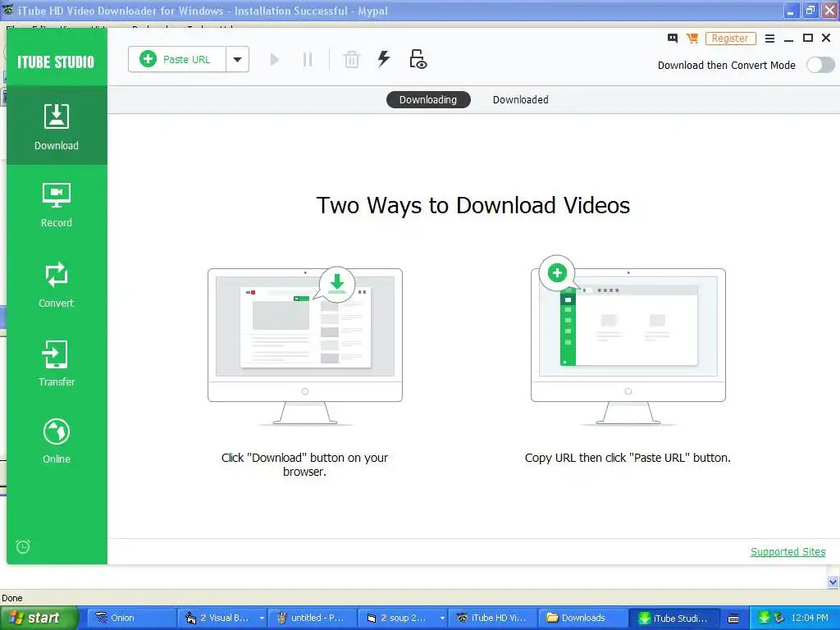Open the Record section
The height and width of the screenshot is (630, 840).
(57, 205)
